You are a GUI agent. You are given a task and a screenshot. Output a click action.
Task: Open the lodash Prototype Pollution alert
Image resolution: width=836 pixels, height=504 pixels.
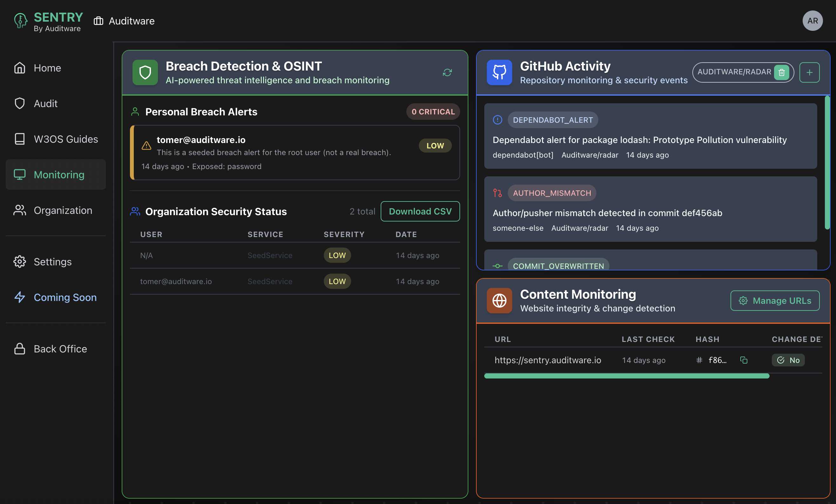coord(650,136)
